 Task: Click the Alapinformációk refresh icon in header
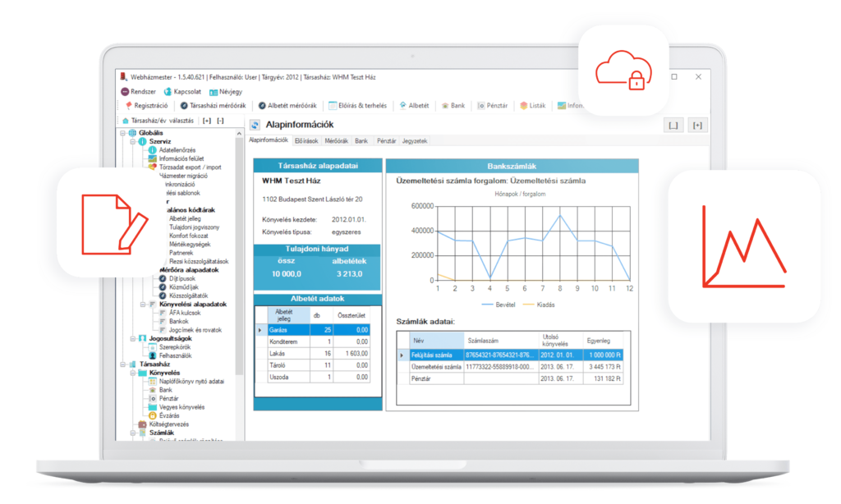point(255,125)
